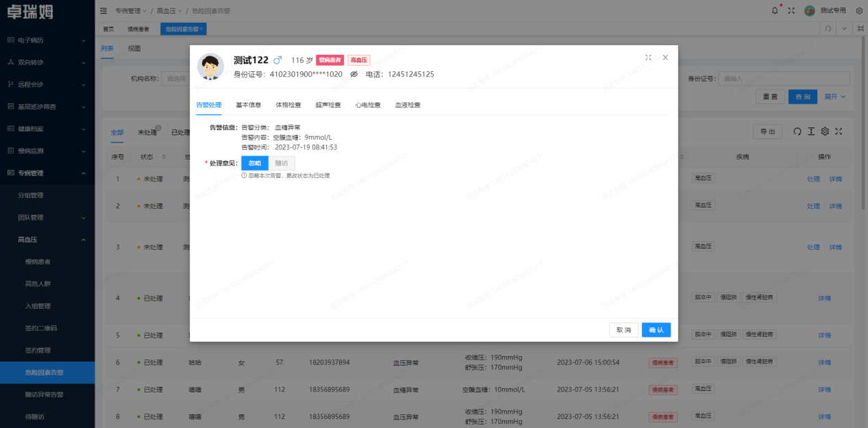
Task: Switch to the 基本信息 tab
Action: click(249, 105)
